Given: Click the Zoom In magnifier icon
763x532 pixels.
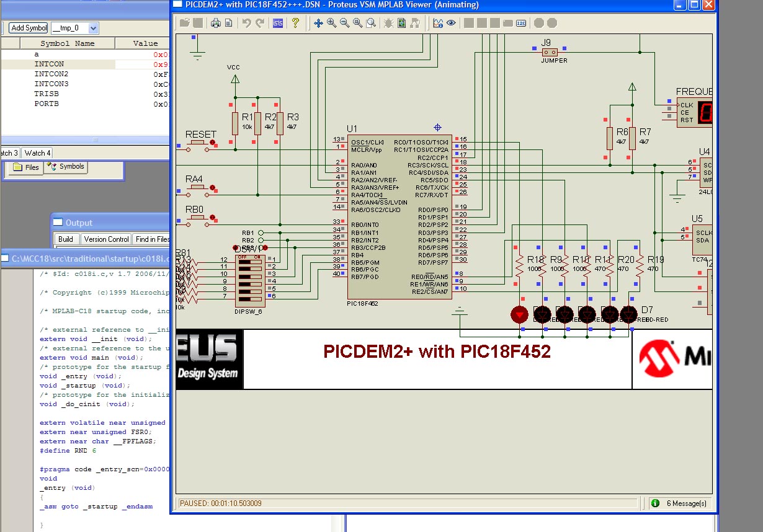Looking at the screenshot, I should pyautogui.click(x=332, y=23).
